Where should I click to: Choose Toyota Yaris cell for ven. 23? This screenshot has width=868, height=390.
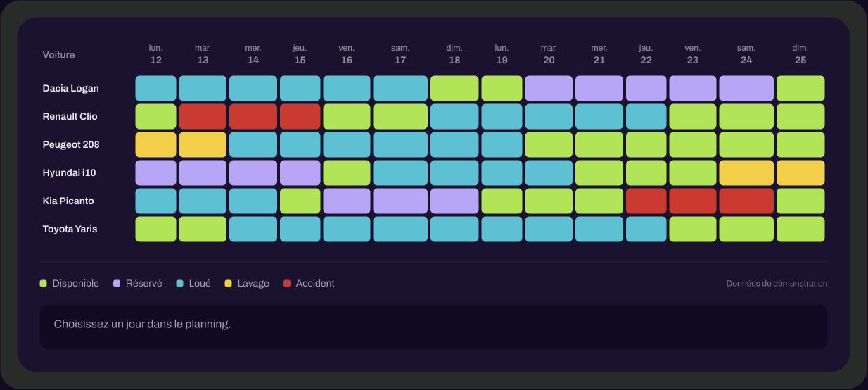click(693, 229)
